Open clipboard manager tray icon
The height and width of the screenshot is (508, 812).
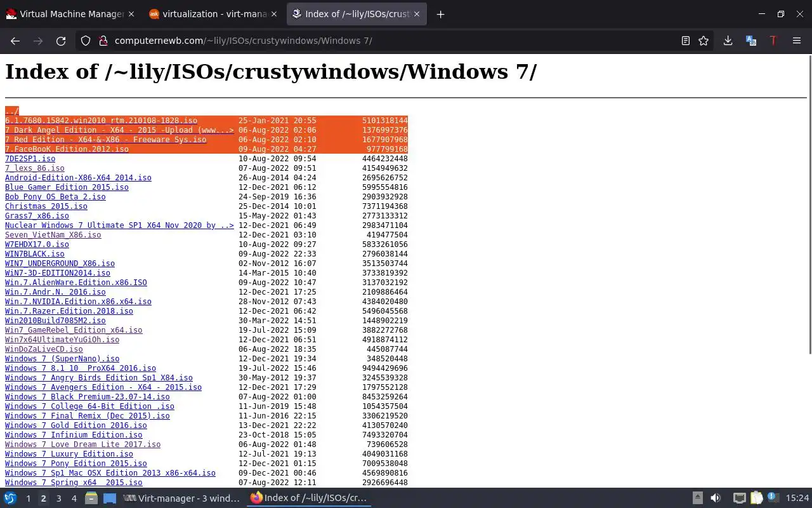pos(757,498)
